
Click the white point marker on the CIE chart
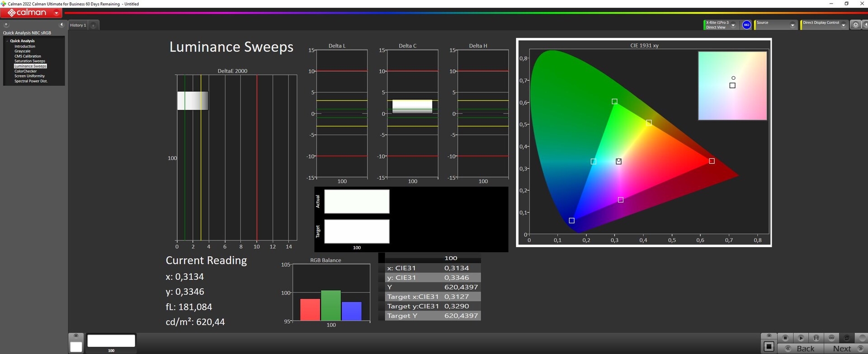tap(618, 161)
